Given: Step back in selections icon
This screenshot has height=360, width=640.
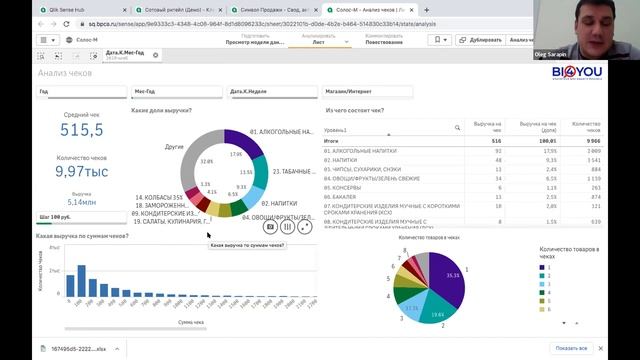Looking at the screenshot, I should [58, 56].
